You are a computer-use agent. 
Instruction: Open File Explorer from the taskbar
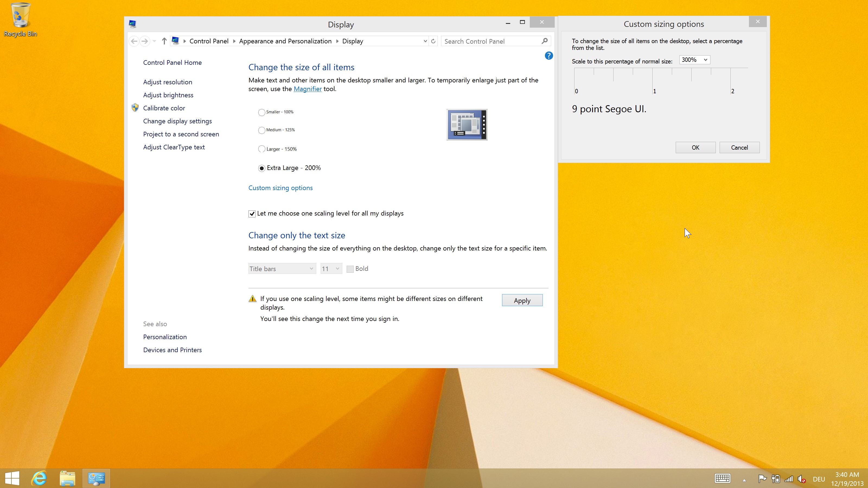tap(67, 478)
